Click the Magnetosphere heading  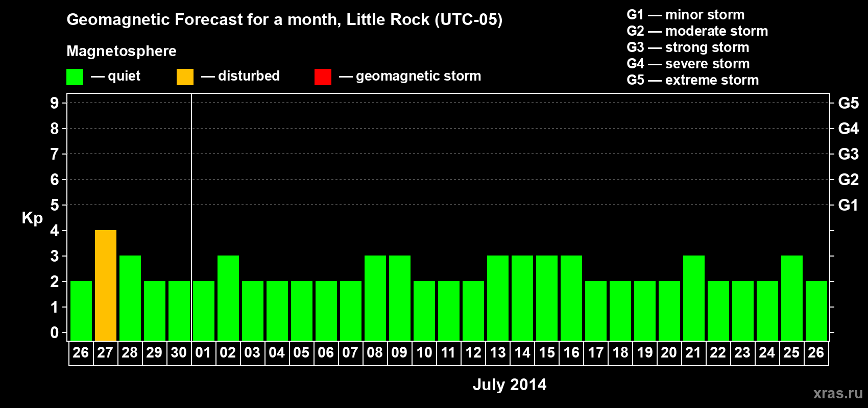[122, 52]
